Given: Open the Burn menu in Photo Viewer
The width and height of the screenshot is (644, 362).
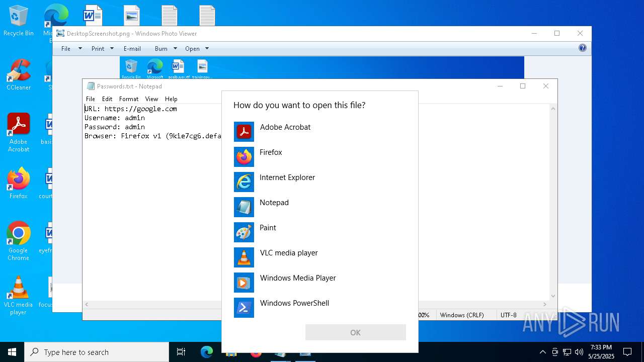Looking at the screenshot, I should 161,49.
